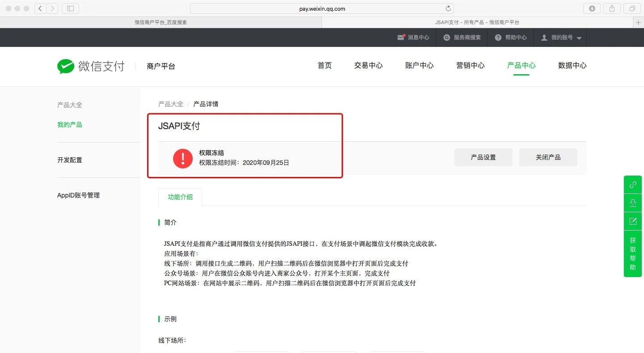This screenshot has height=353, width=644.
Task: Click the 产品设置 button
Action: (483, 157)
